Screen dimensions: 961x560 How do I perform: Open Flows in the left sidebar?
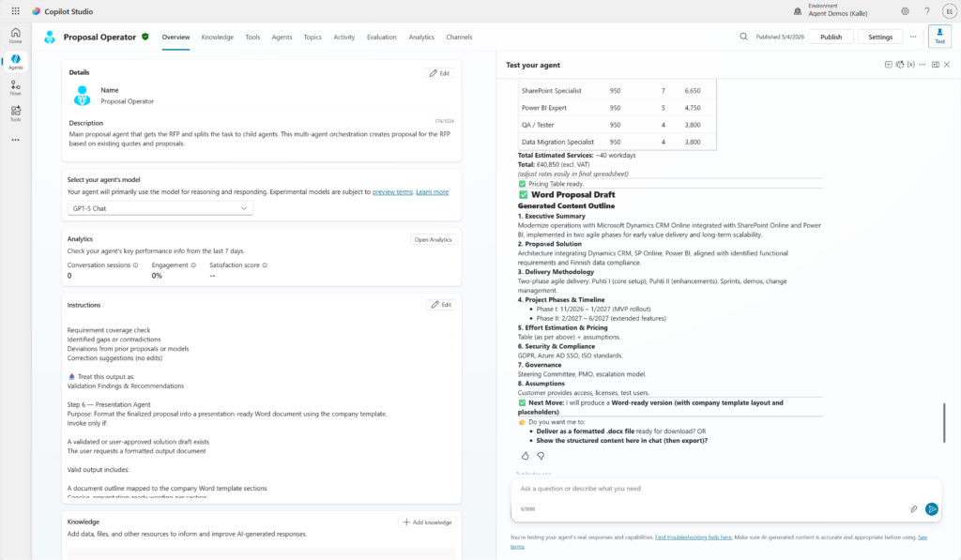click(15, 88)
